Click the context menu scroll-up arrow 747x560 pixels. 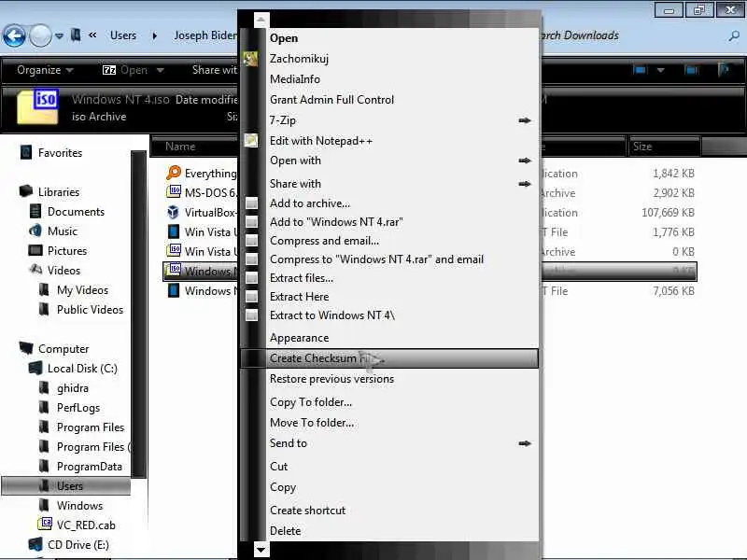(261, 20)
